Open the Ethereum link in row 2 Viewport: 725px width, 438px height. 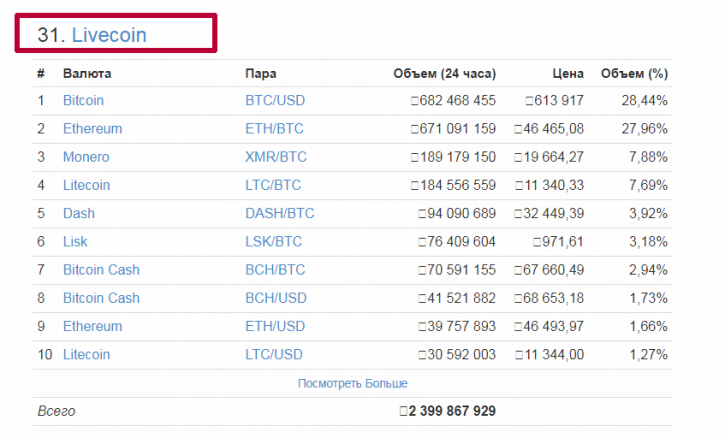92,129
